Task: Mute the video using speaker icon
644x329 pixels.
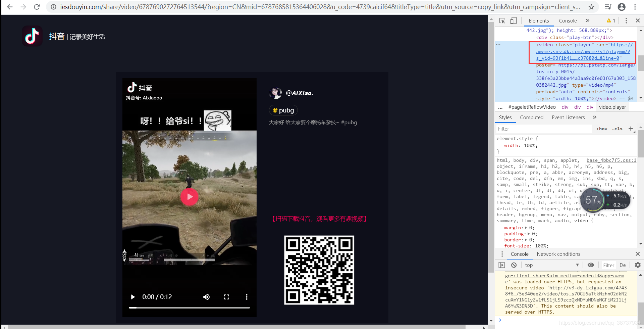Action: tap(206, 297)
